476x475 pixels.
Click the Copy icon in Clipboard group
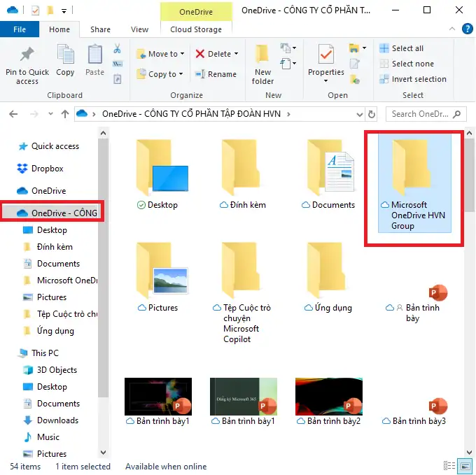tap(65, 56)
